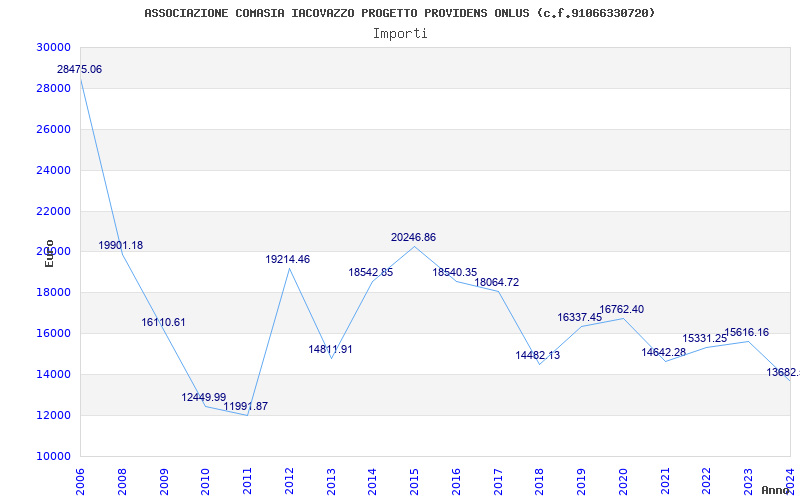Click x-axis year label 2015

click(414, 482)
